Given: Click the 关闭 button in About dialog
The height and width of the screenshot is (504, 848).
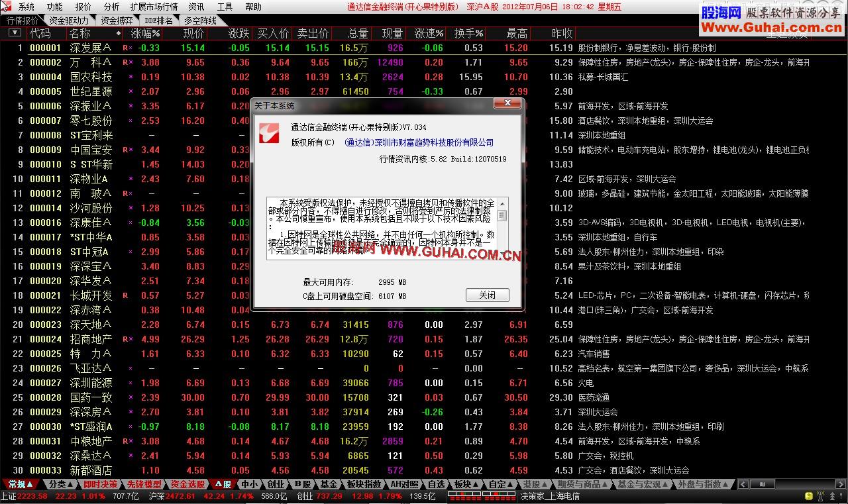Looking at the screenshot, I should [487, 295].
